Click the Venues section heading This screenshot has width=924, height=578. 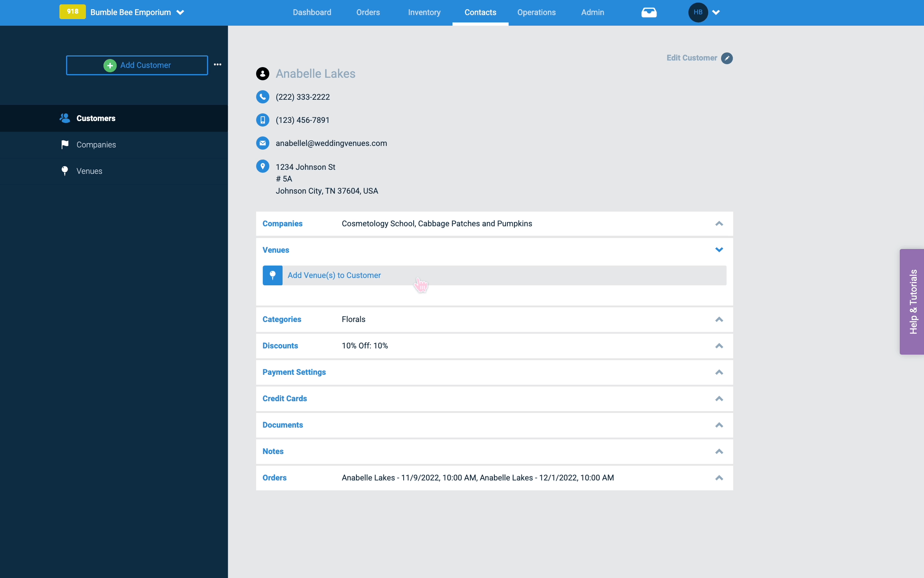[276, 250]
